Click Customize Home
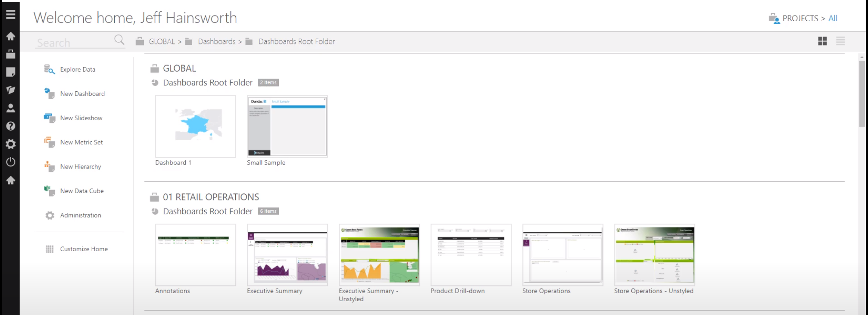The height and width of the screenshot is (315, 868). tap(84, 249)
